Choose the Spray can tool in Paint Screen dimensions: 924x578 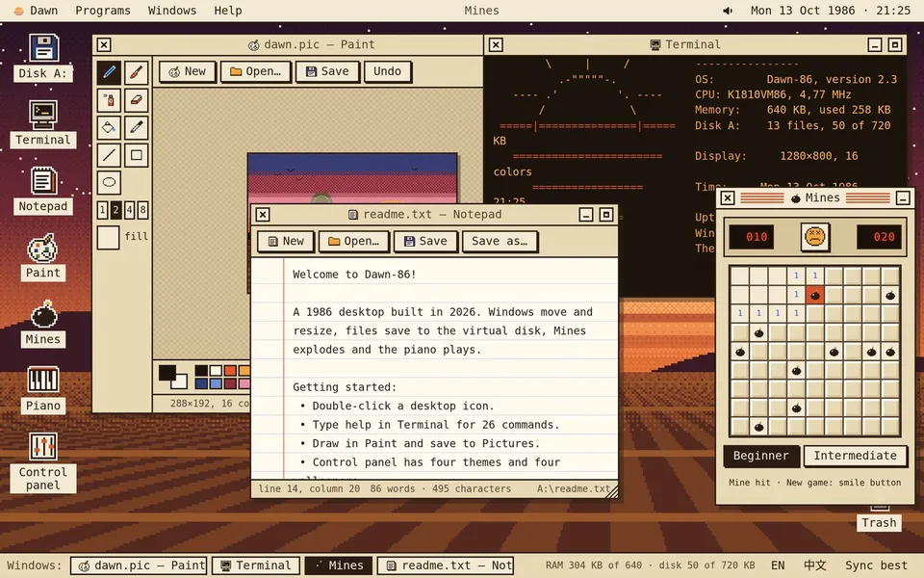coord(109,100)
